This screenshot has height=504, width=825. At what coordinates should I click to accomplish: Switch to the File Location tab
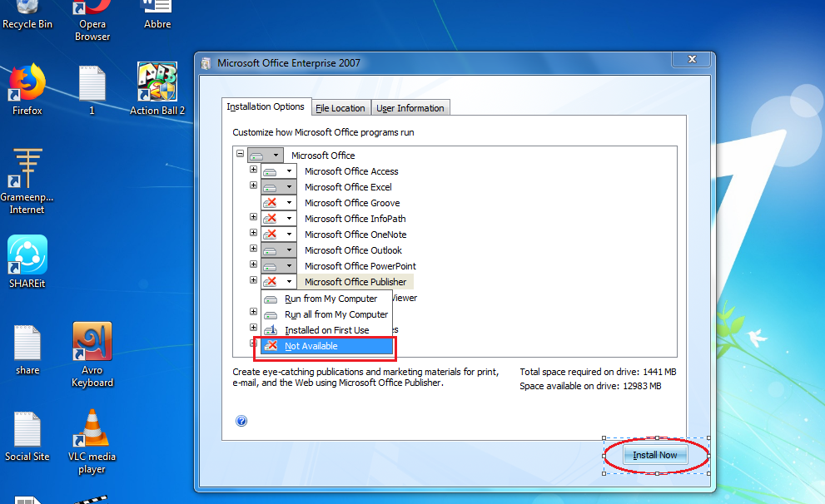[x=340, y=108]
